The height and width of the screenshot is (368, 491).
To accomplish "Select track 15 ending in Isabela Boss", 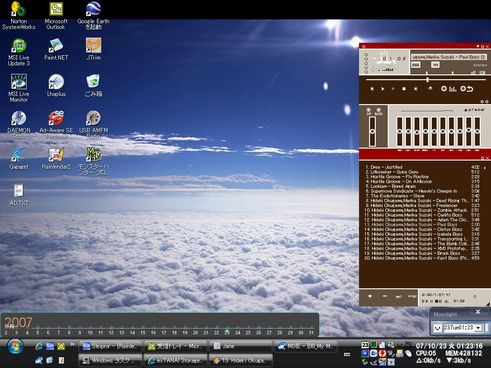I will (x=422, y=234).
